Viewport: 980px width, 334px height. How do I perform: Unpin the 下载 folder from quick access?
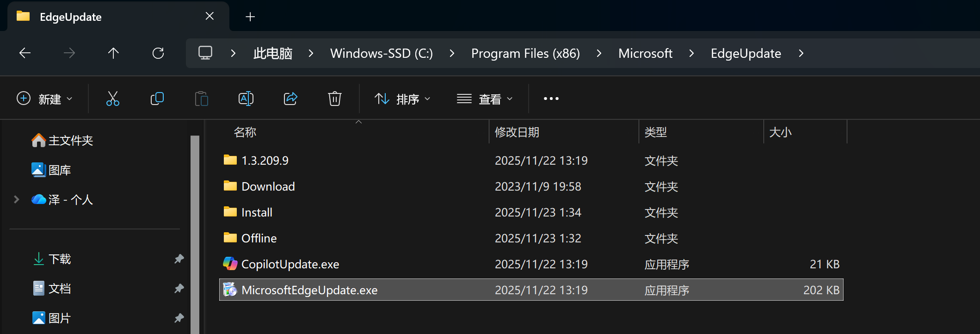pyautogui.click(x=179, y=259)
